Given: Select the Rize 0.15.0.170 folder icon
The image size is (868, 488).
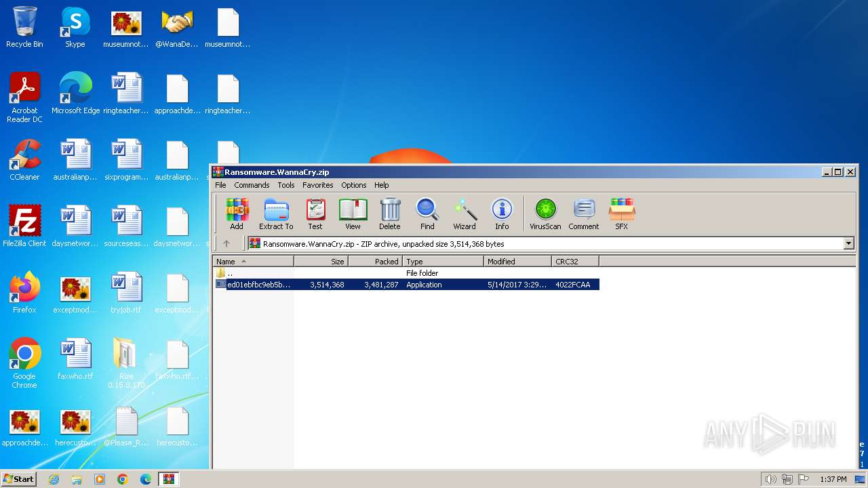Looking at the screenshot, I should 126,363.
